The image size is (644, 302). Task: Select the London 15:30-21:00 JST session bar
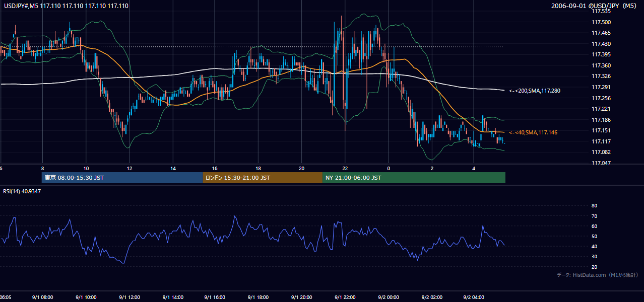click(x=263, y=178)
